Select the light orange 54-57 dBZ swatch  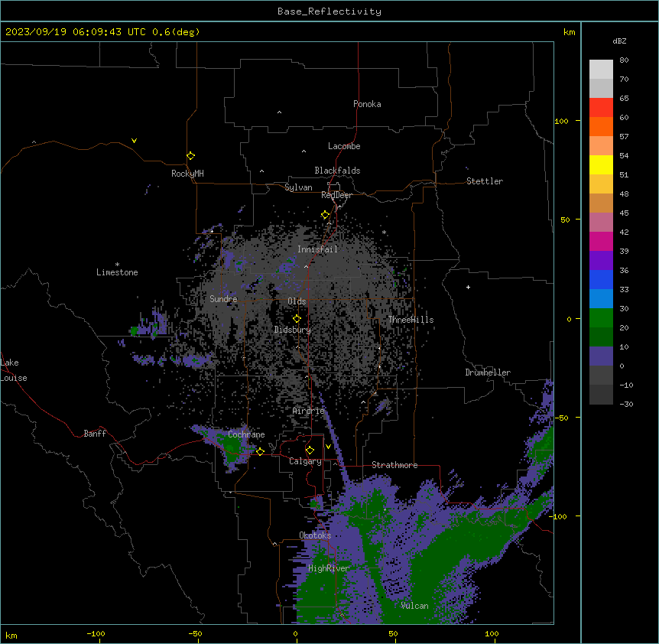point(601,146)
